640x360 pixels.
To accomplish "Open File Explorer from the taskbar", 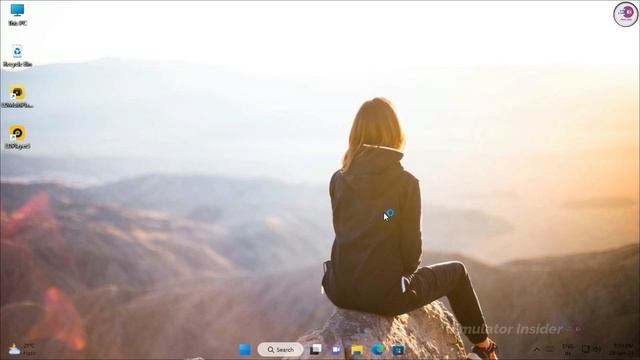I will 357,349.
